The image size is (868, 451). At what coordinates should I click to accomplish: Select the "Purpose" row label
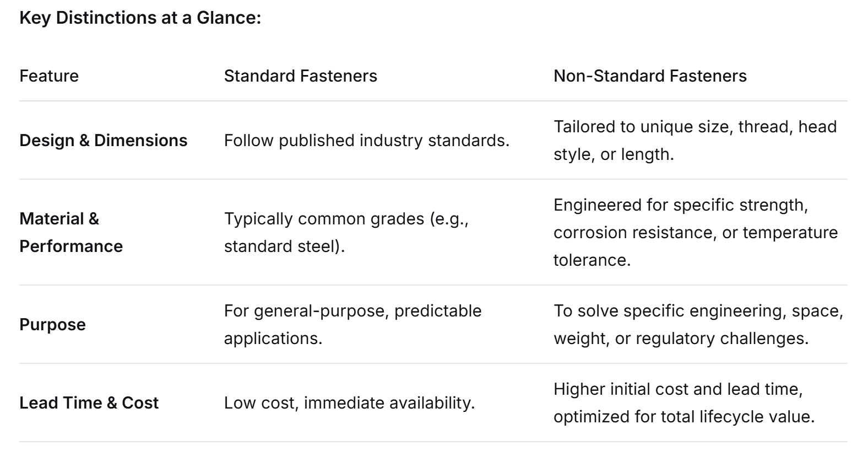[52, 325]
